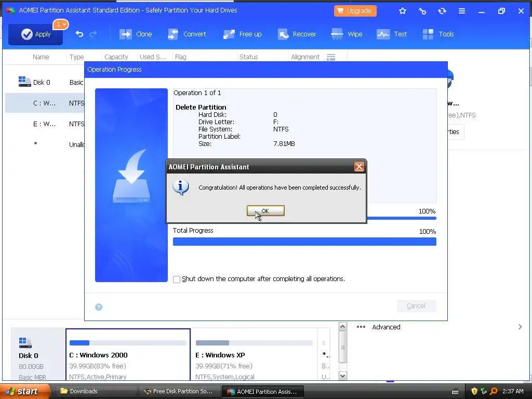532x399 pixels.
Task: Open the hamburger menu in title bar
Action: pyautogui.click(x=462, y=11)
